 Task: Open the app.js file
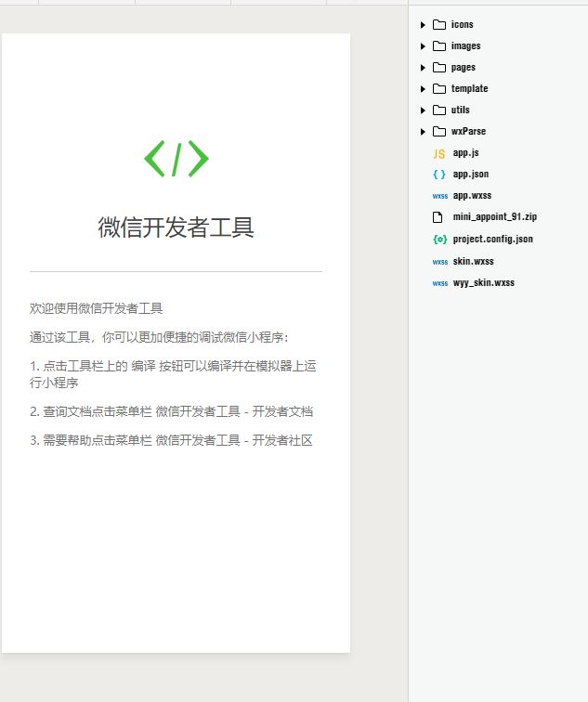point(465,153)
